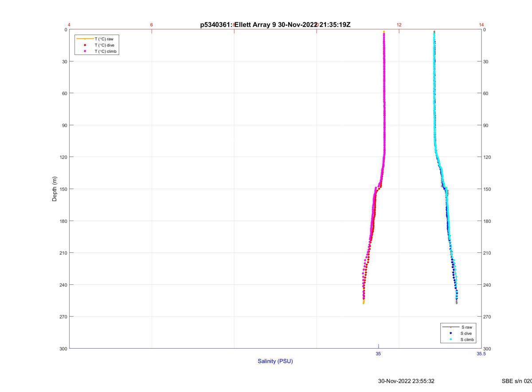Click the blue salinity tick "35.5"

pyautogui.click(x=481, y=353)
